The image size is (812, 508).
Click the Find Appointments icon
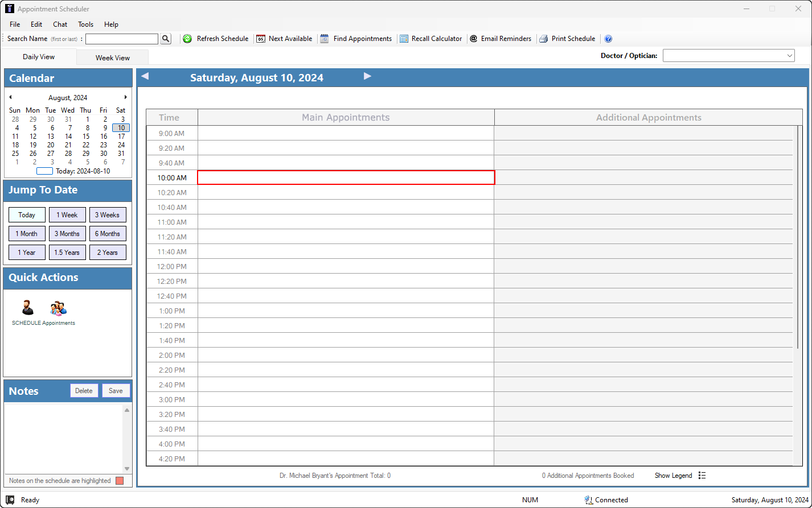click(325, 39)
